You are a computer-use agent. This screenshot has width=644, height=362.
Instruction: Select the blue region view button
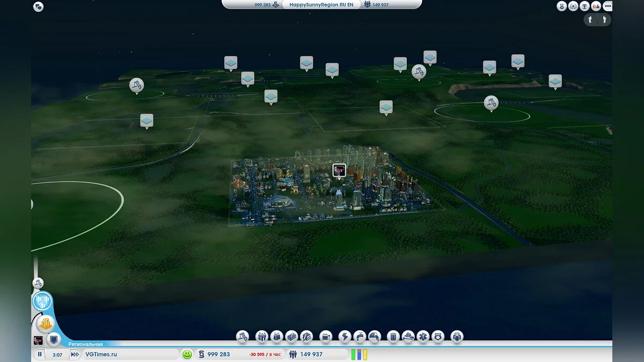pyautogui.click(x=42, y=301)
